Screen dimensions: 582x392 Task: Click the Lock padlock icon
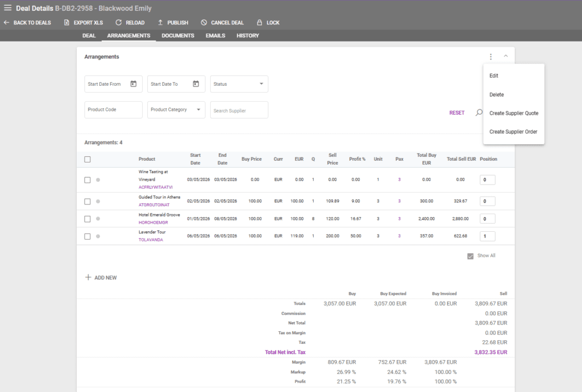(259, 23)
